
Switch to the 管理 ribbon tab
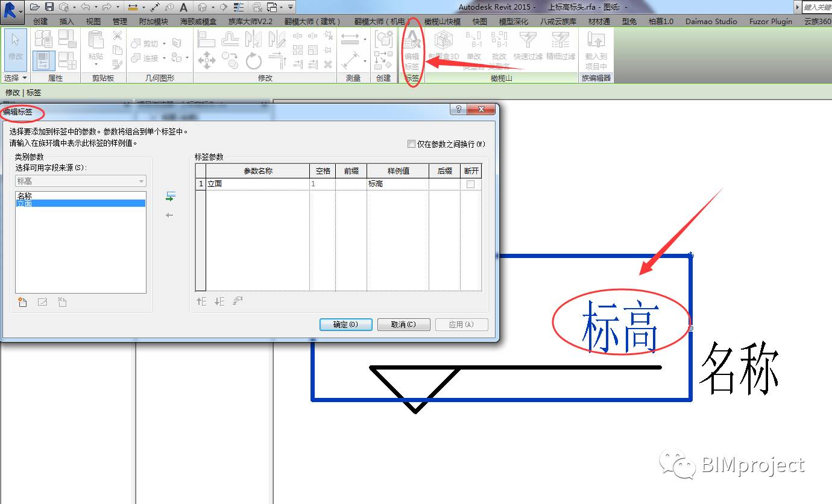[120, 21]
